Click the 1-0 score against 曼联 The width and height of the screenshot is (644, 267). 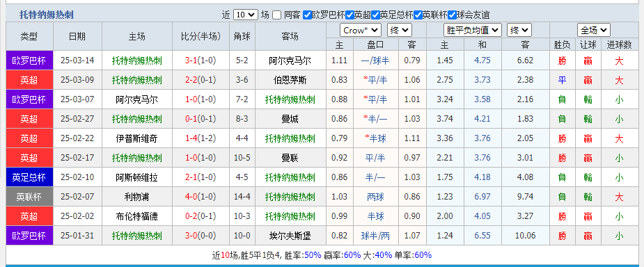[x=191, y=158]
